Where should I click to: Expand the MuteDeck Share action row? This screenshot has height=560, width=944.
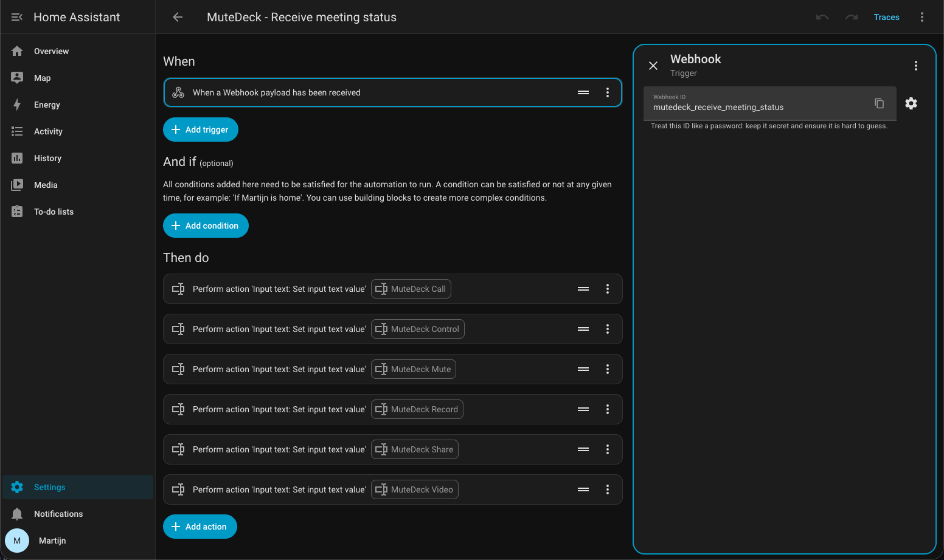[393, 449]
